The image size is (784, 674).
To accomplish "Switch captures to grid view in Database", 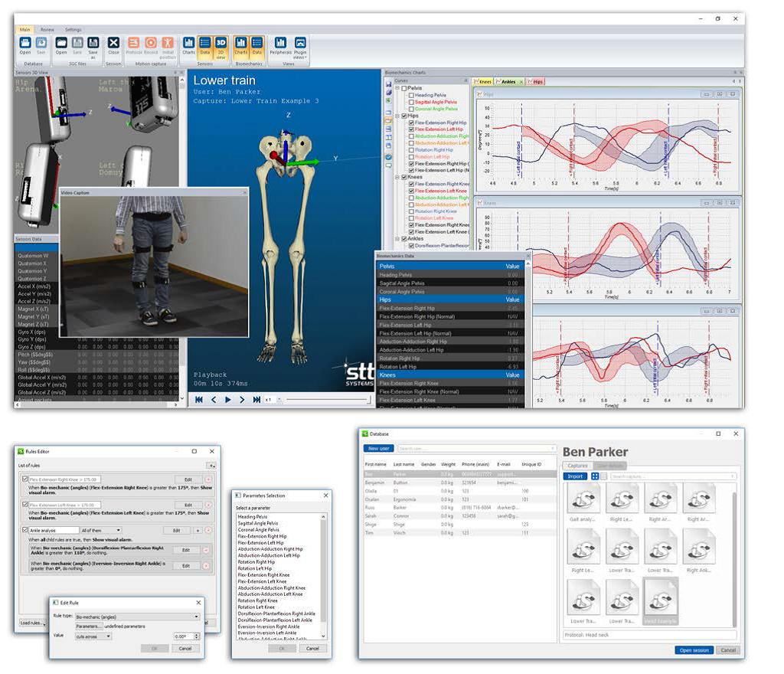I will tap(595, 476).
